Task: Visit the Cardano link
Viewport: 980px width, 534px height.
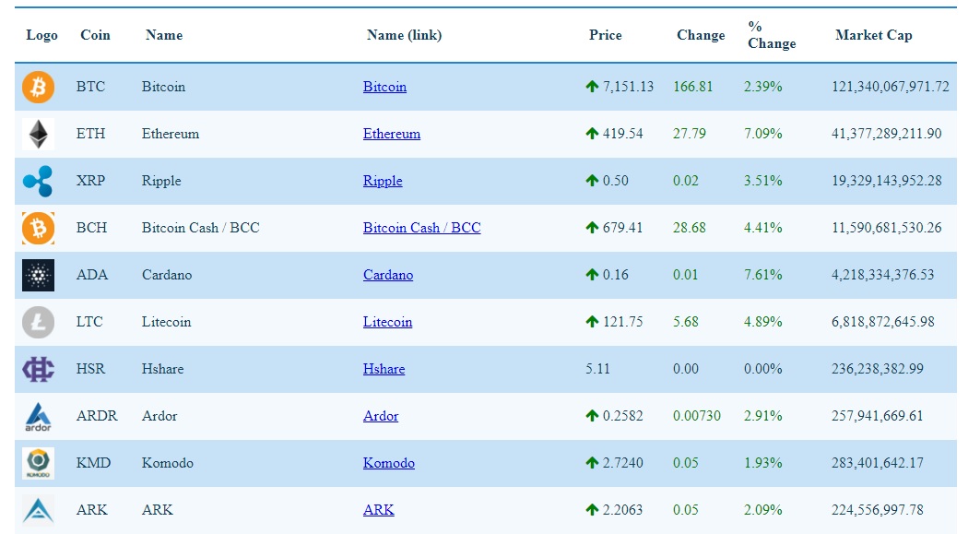Action: [387, 275]
